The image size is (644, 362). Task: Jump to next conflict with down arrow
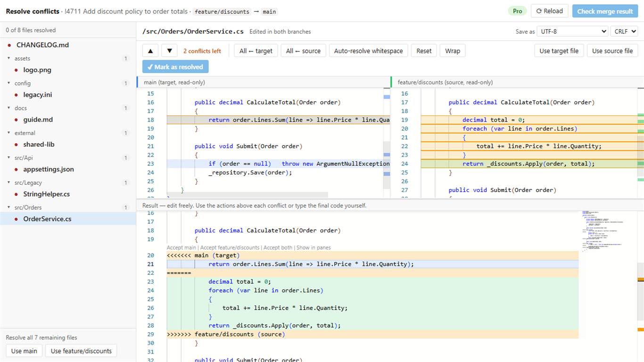(x=169, y=51)
